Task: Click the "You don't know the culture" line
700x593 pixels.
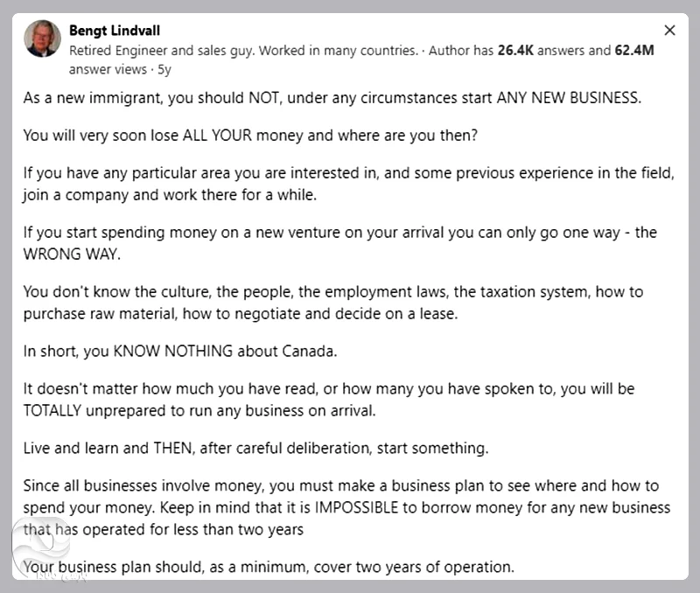Action: [x=332, y=292]
